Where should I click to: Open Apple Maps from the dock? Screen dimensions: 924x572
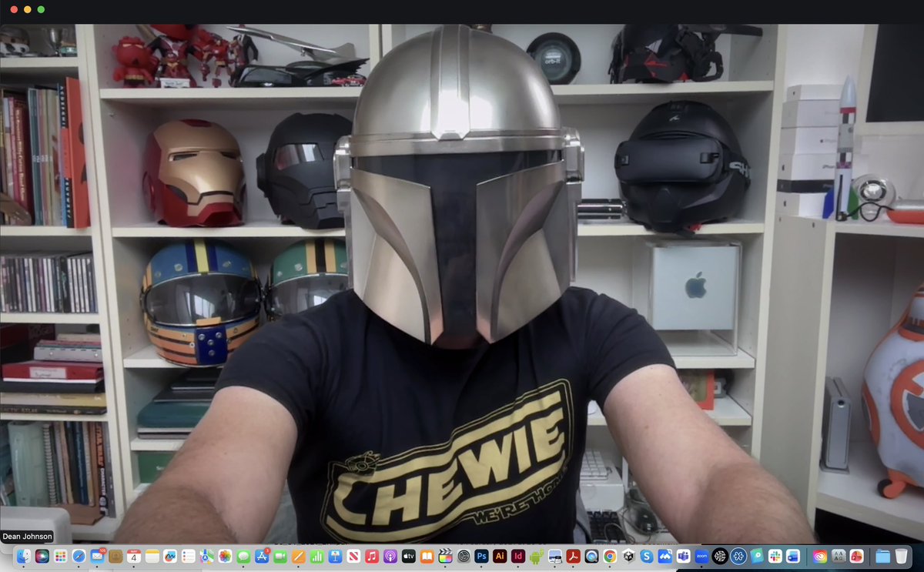(207, 556)
